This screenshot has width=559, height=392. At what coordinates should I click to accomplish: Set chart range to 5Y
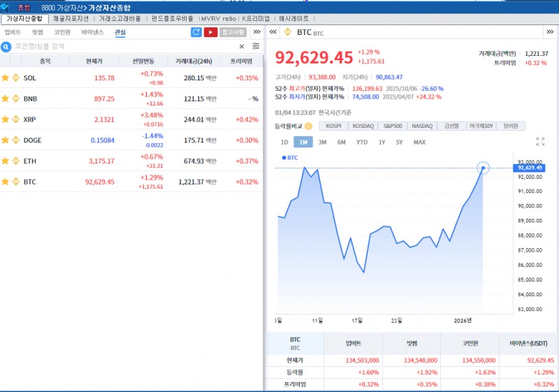pos(399,142)
